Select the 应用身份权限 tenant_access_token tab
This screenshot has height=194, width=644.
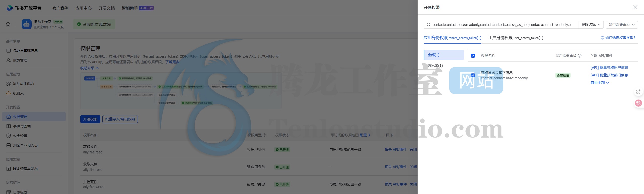click(452, 38)
